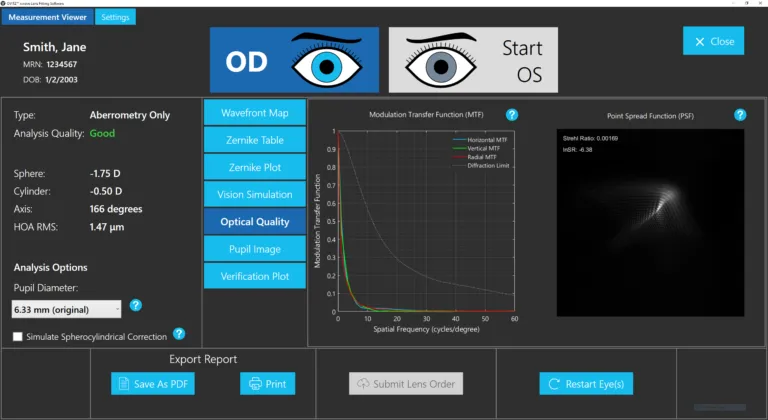Image resolution: width=768 pixels, height=420 pixels.
Task: Click help icon beside Simulate Spherocylindrical Correction
Action: (x=179, y=334)
